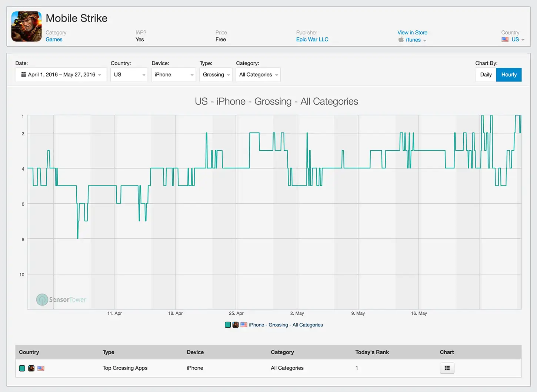The width and height of the screenshot is (537, 392).
Task: Click the Mobile Strike app icon
Action: [26, 26]
